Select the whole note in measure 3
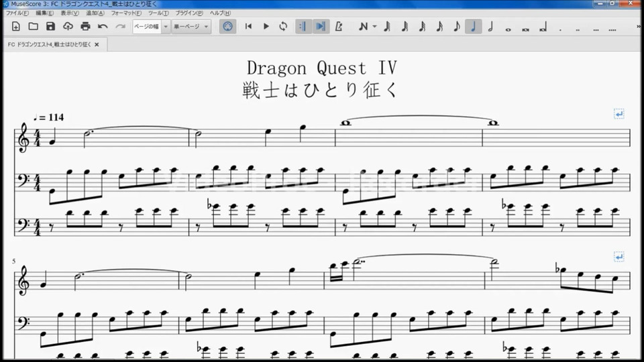 click(x=346, y=123)
